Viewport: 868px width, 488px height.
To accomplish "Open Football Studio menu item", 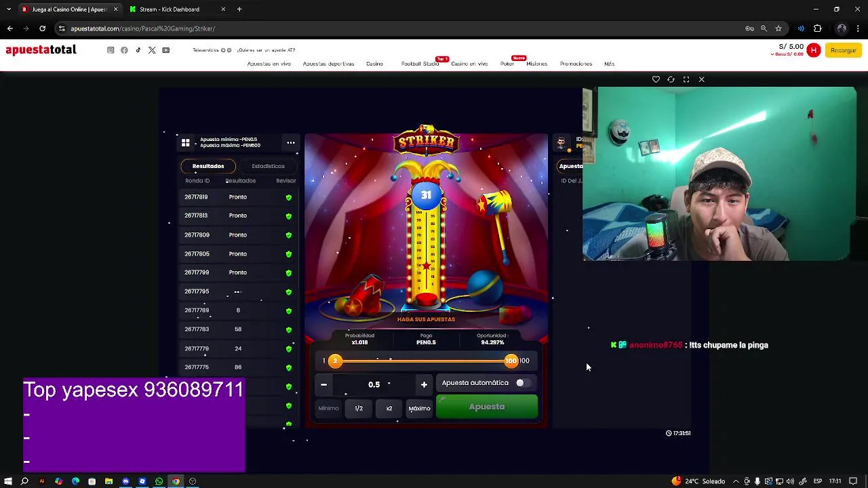I will point(420,64).
